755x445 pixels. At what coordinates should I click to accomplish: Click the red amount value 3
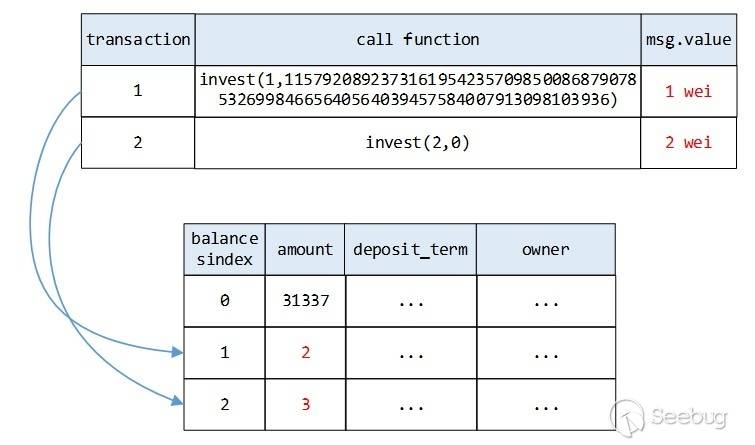point(304,406)
